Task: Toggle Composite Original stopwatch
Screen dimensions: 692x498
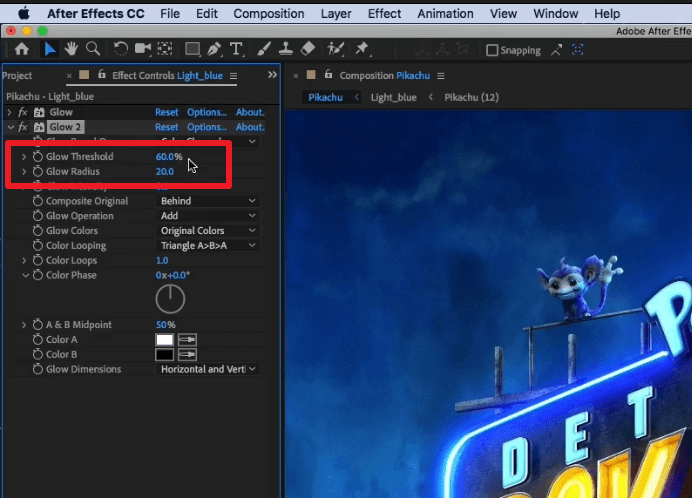Action: pyautogui.click(x=38, y=201)
